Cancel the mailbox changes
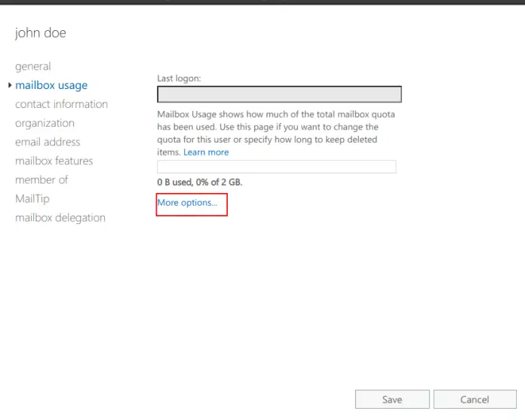 click(x=474, y=400)
